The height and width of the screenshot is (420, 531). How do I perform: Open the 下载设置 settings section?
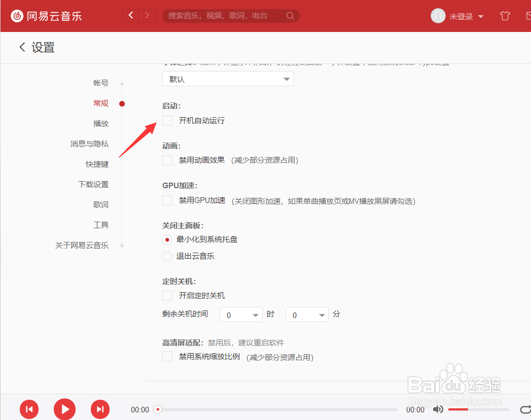pos(93,184)
